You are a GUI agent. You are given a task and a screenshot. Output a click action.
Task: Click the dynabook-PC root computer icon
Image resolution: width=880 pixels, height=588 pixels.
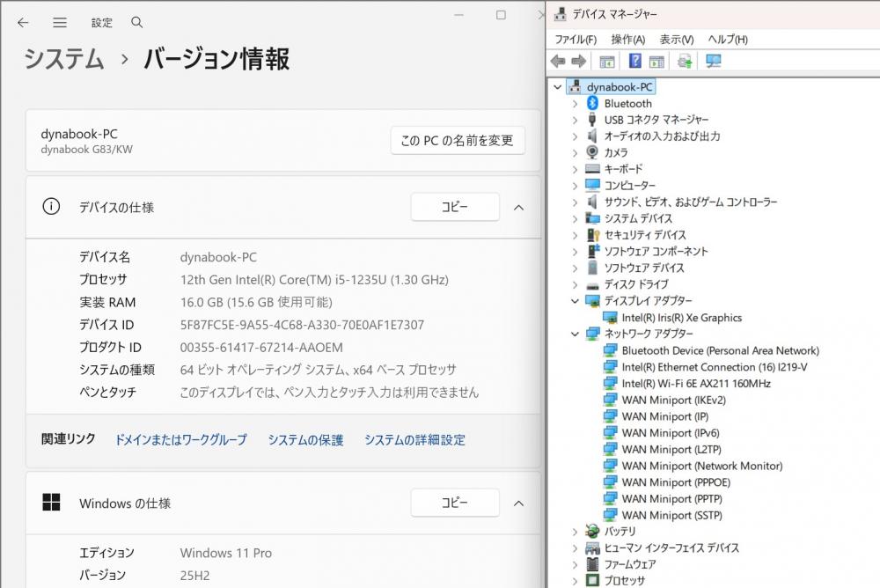click(576, 86)
